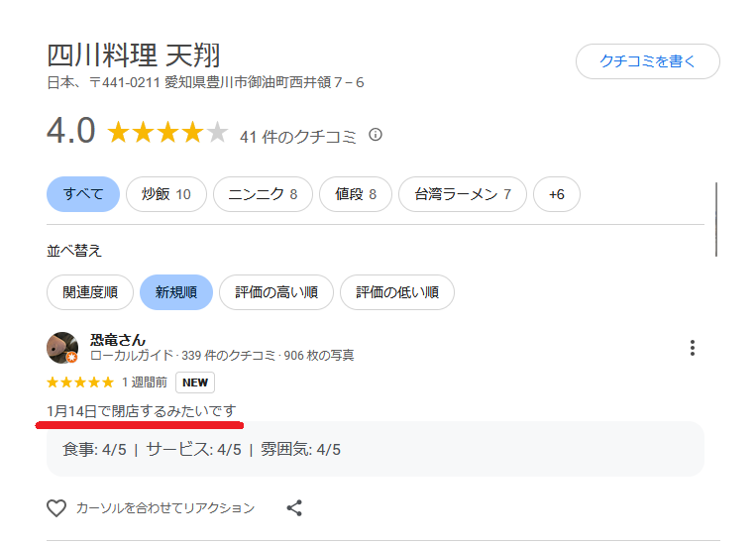Open the three-dot menu for this review

coord(693,348)
